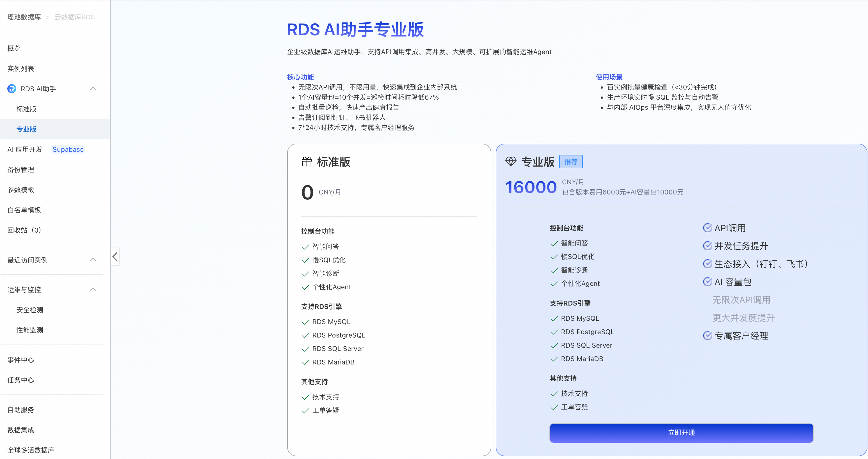Viewport: 868px width, 459px height.
Task: Click the page title RDS AI助手专业版
Action: tap(355, 29)
